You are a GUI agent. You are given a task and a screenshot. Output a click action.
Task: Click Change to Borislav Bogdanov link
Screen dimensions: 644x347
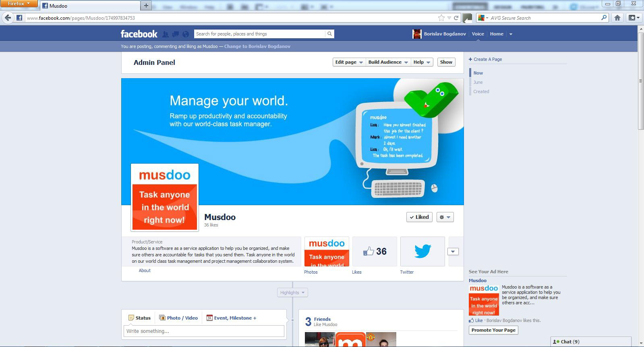[x=257, y=46]
